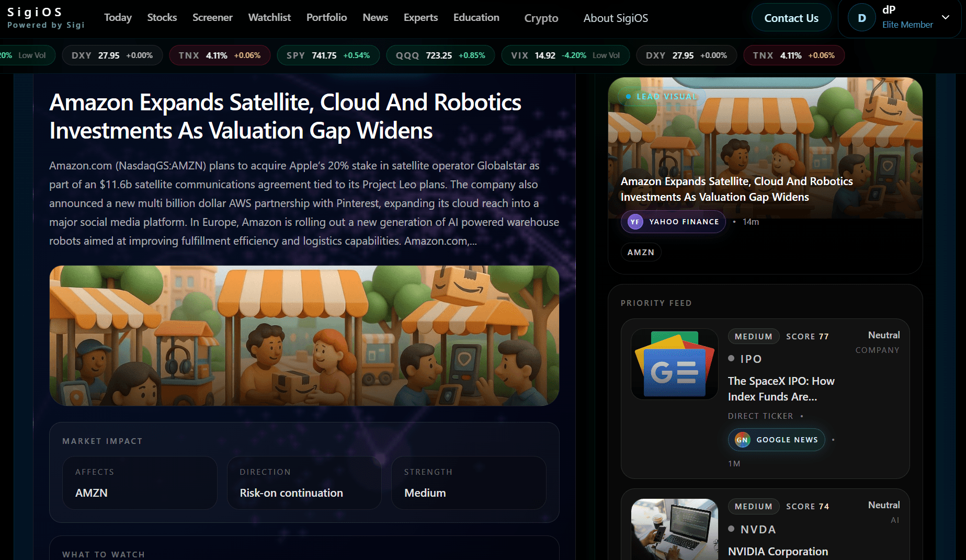Open the Crypto navigation link
Screen dimensions: 966x560
click(x=541, y=18)
